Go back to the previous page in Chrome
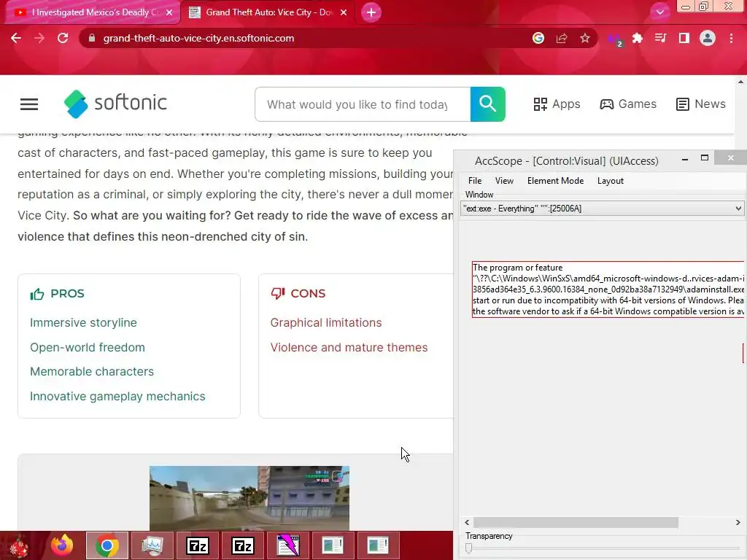Screen dimensions: 747x560 16,38
